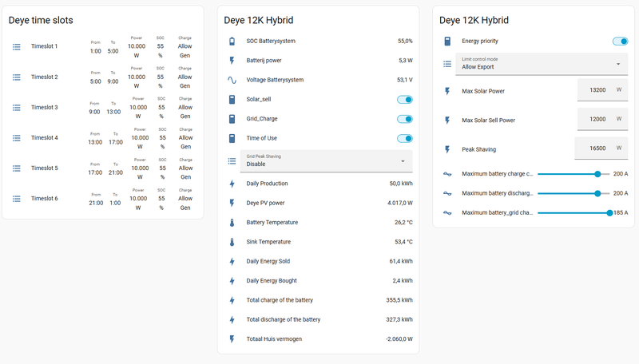Click the list icon beside Timeslot 1
Image resolution: width=639 pixels, height=364 pixels.
[x=16, y=47]
